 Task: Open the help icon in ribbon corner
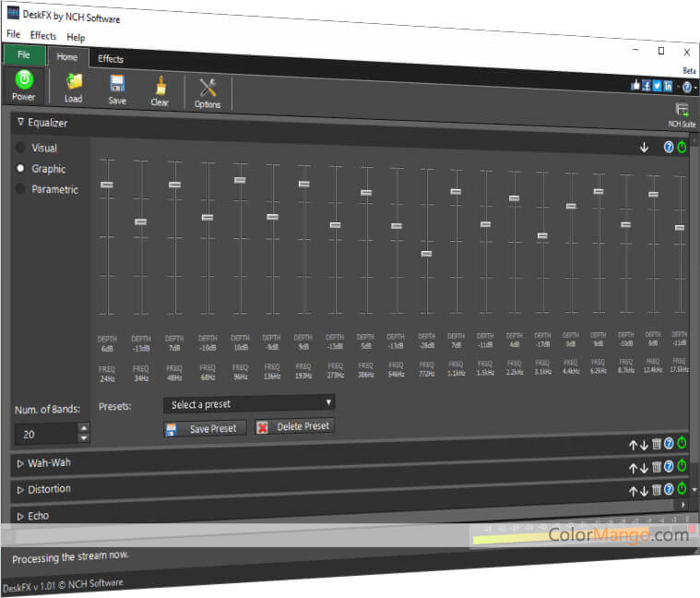[686, 87]
